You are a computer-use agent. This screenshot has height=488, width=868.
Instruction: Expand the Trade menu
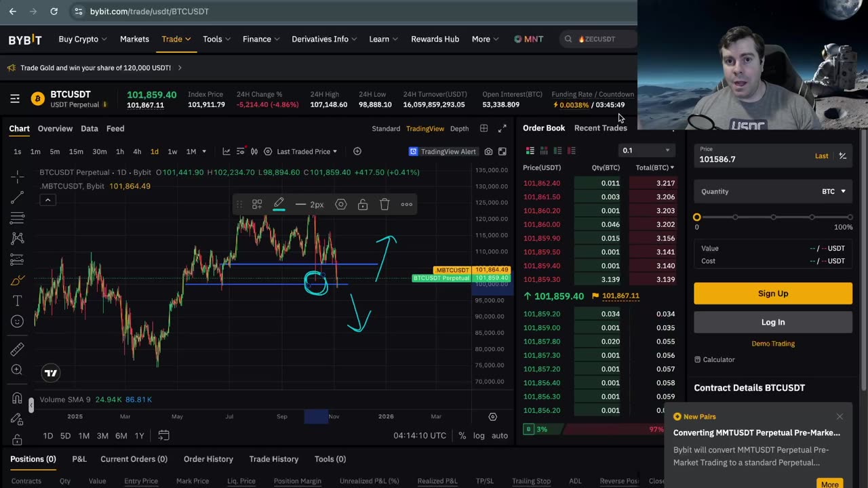[x=176, y=39]
